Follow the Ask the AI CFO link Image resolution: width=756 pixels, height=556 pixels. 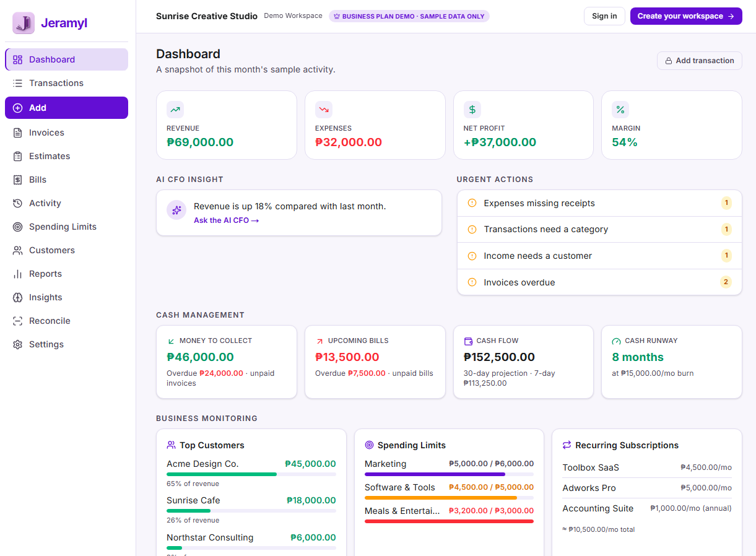coord(226,220)
